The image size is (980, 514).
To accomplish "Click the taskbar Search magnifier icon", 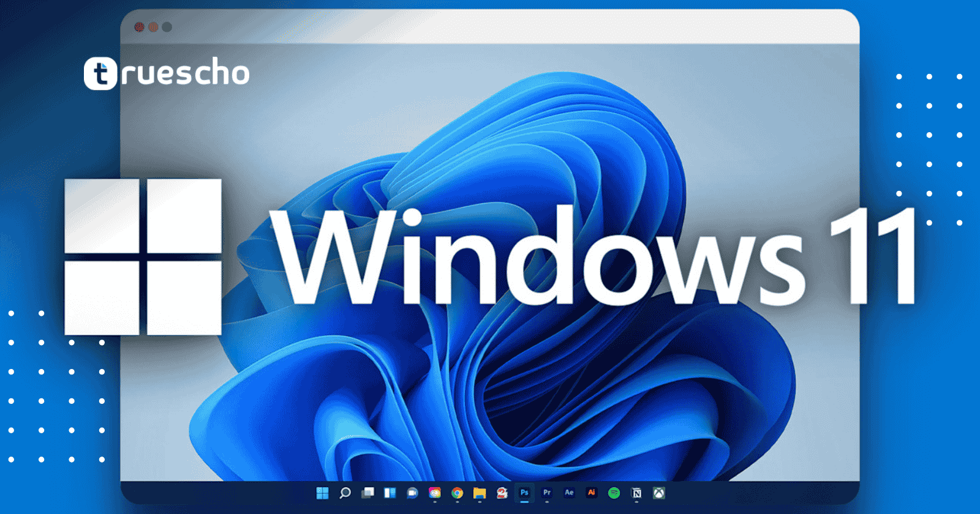I will point(345,493).
